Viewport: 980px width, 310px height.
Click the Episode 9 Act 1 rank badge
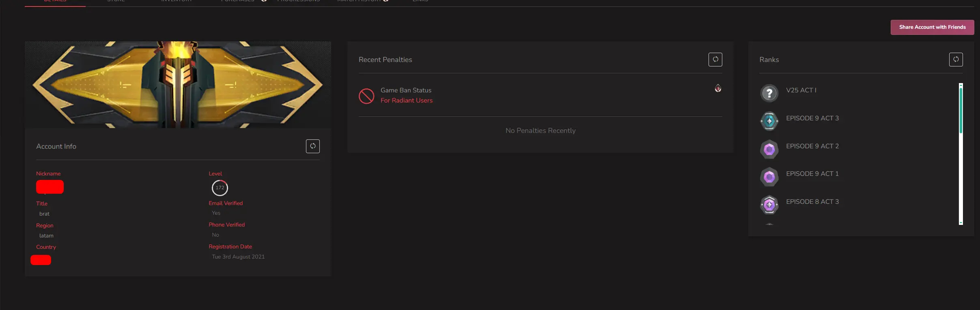[769, 177]
